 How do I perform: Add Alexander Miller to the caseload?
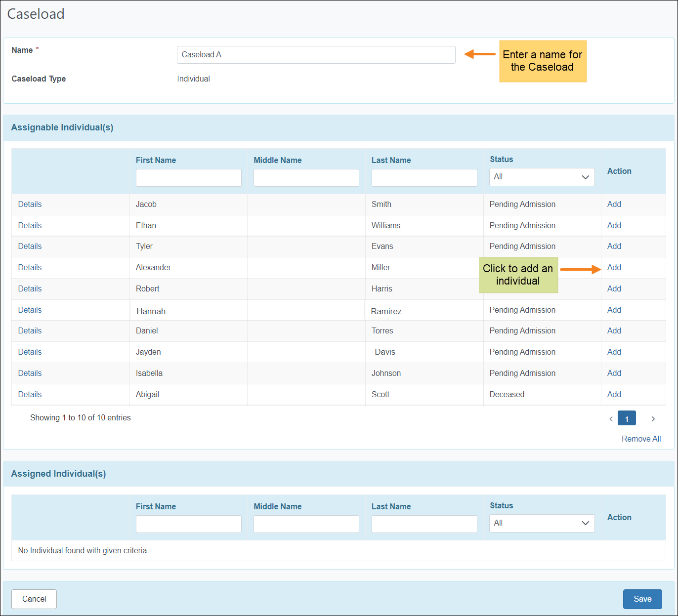coord(614,268)
